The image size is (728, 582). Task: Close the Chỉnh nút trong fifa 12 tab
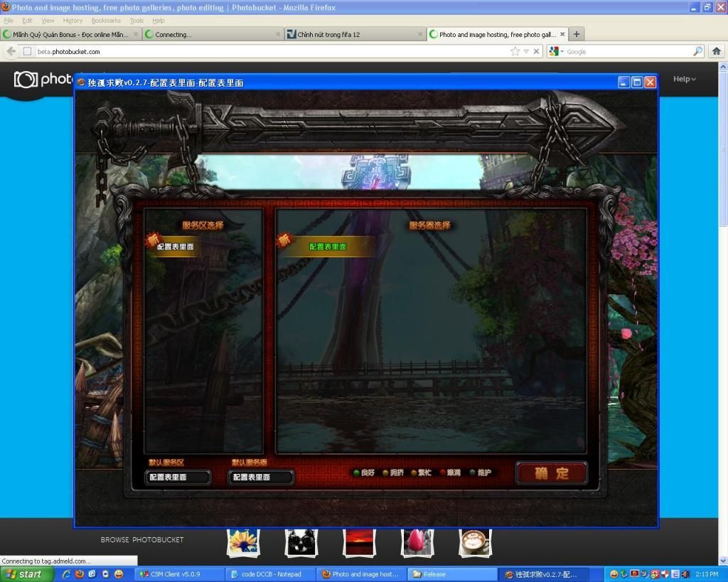coord(419,34)
